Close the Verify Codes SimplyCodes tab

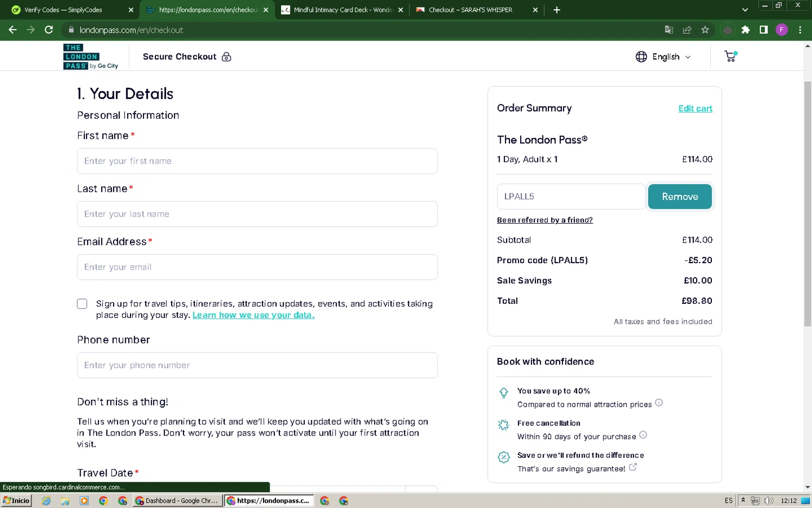(131, 10)
